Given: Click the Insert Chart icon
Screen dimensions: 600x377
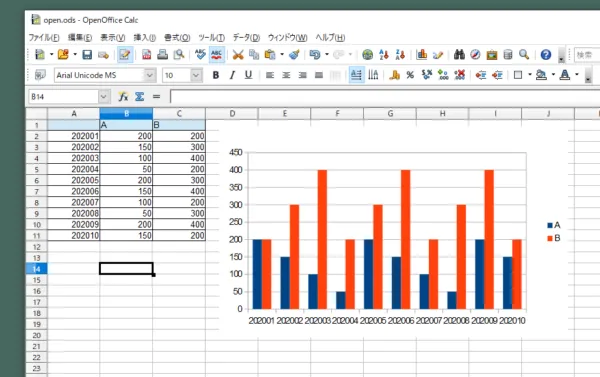Looking at the screenshot, I should pyautogui.click(x=422, y=55).
